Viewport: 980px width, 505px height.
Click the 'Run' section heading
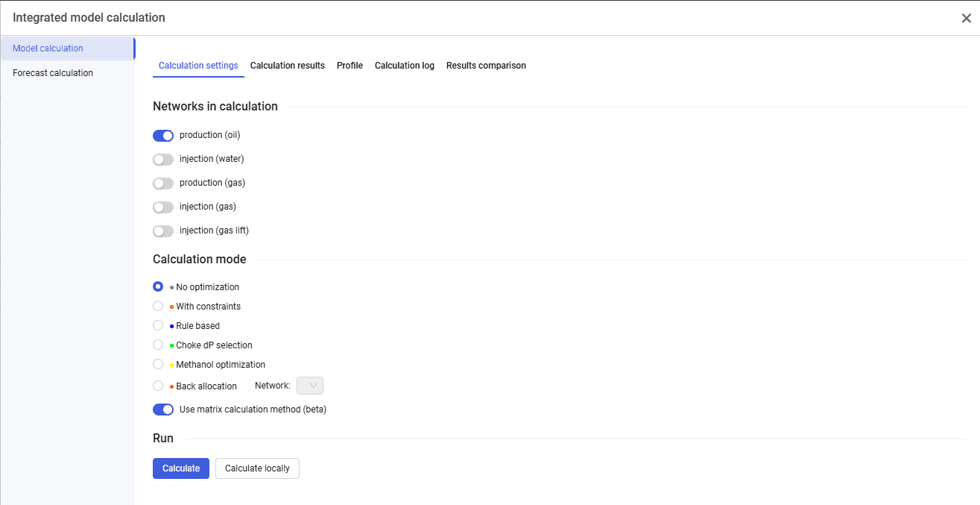coord(163,438)
